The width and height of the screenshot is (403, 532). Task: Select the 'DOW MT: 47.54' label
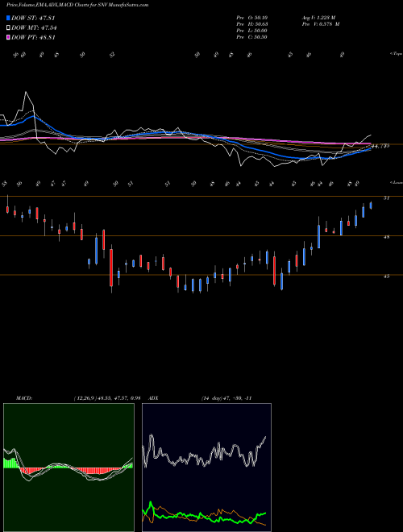pos(34,28)
